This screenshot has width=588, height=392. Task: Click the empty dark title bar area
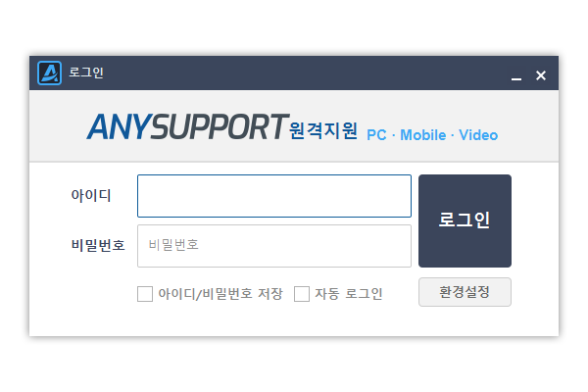[x=300, y=73]
